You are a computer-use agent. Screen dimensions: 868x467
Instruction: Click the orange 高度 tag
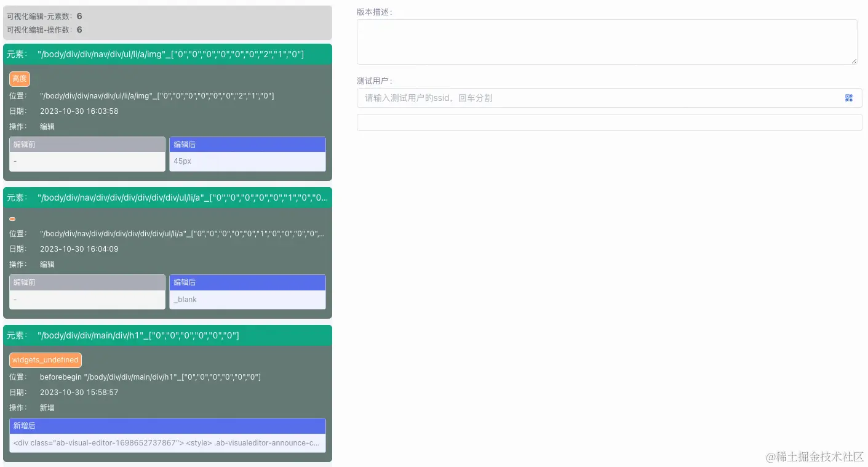click(20, 79)
